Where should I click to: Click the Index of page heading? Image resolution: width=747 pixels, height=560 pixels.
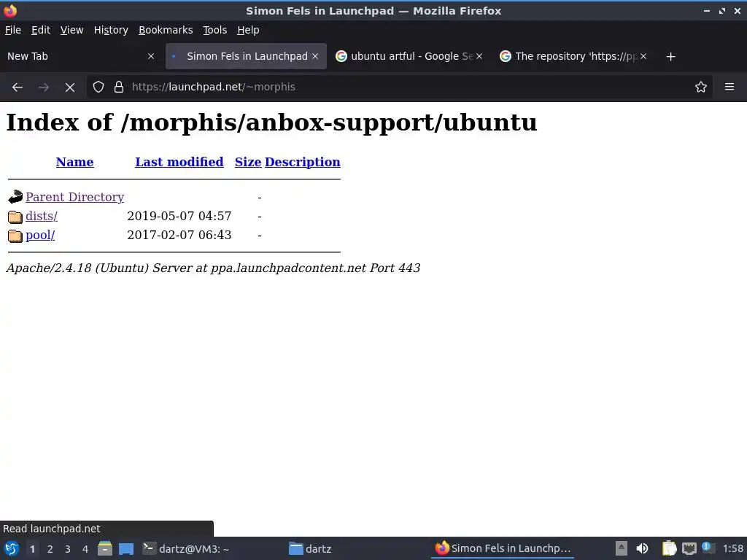tap(271, 122)
